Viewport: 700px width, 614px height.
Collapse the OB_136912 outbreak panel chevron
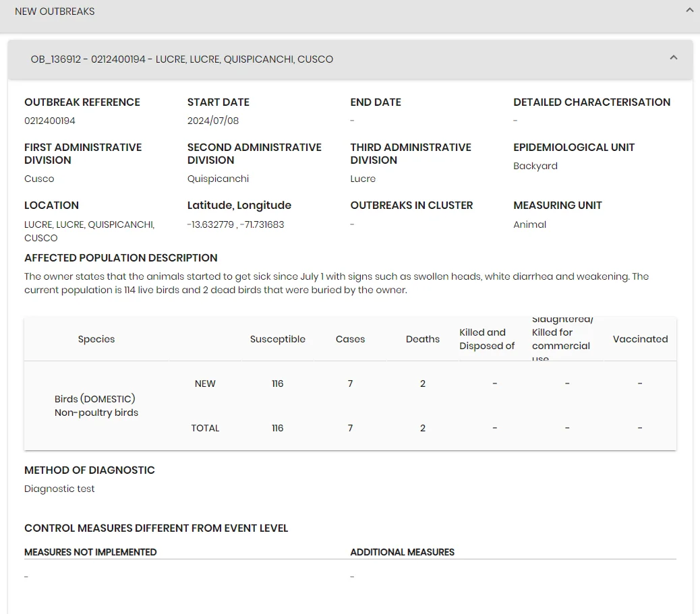pos(674,57)
